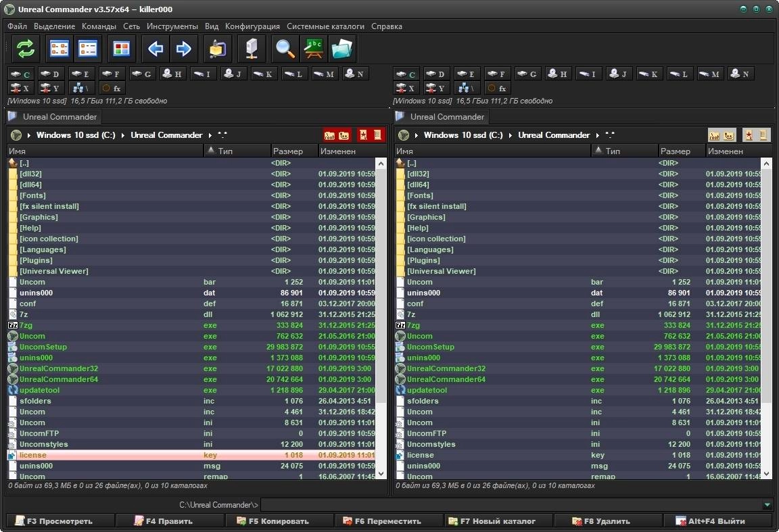Expand arrow after Unreal Commander in left path
The image size is (779, 532).
tap(210, 135)
